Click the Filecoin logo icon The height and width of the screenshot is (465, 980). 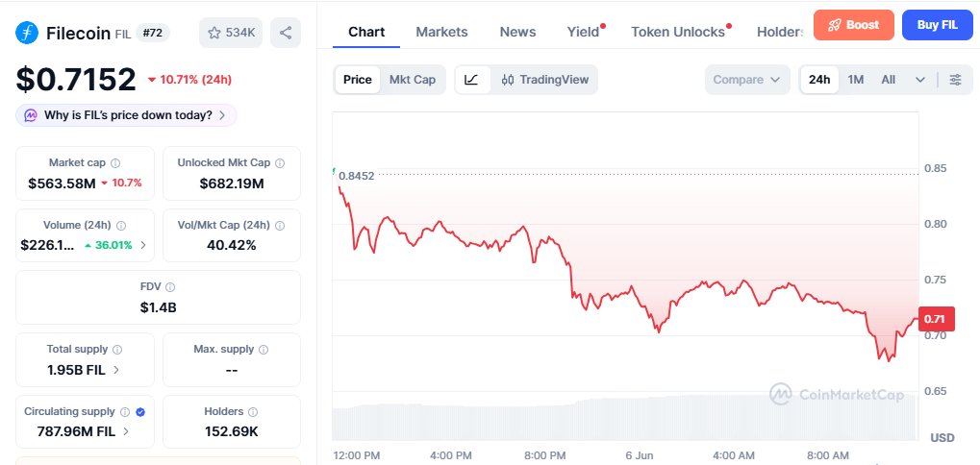pos(27,33)
